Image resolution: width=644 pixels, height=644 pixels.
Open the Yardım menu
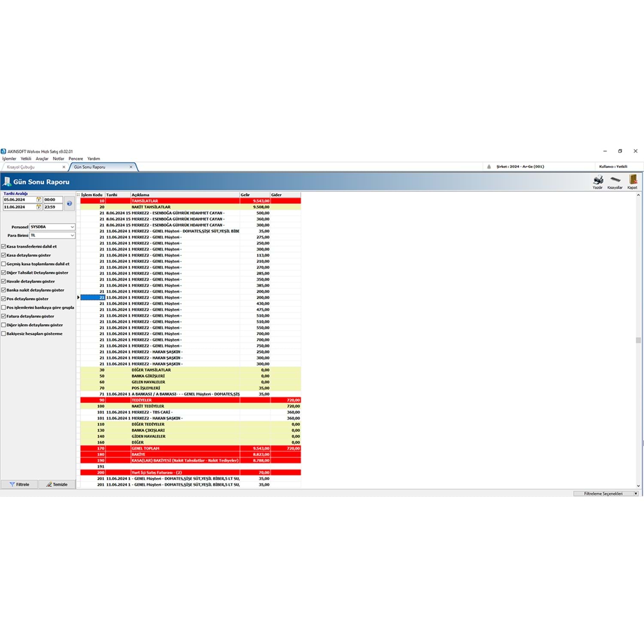[x=94, y=158]
